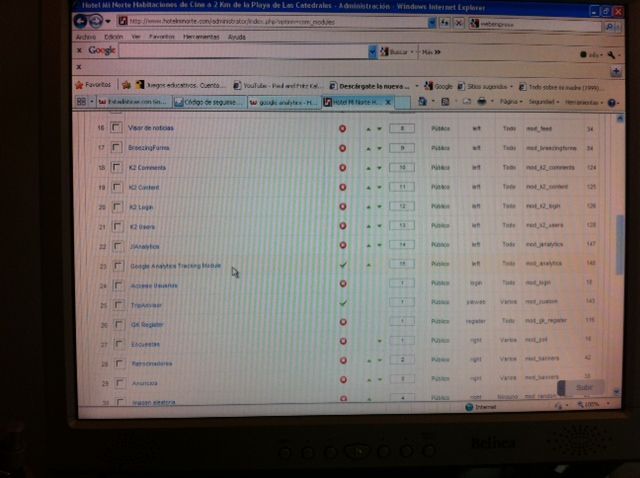
Task: Click the add-to-favorites bar star icon
Action: click(x=127, y=85)
